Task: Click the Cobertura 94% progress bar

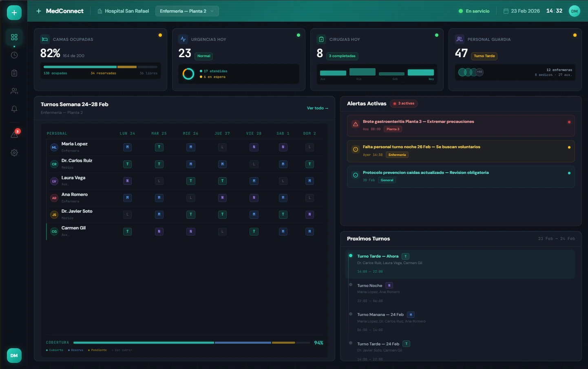Action: pos(192,342)
